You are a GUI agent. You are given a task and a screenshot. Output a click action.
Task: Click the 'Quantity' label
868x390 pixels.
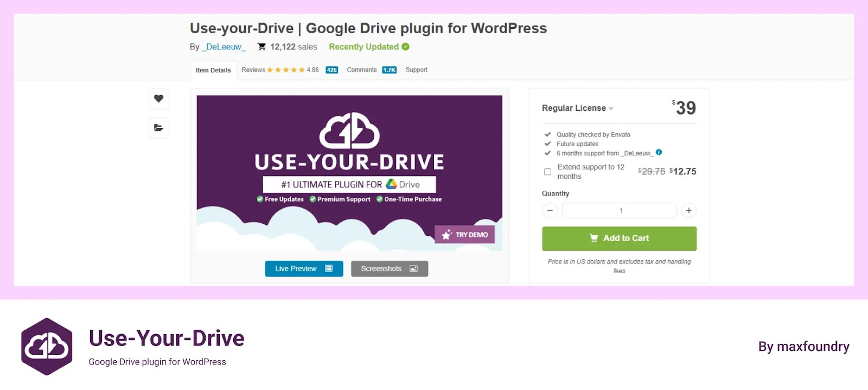coord(556,193)
